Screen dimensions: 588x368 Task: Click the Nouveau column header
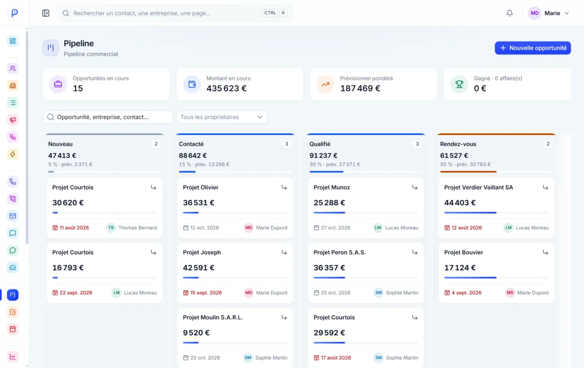pos(60,144)
